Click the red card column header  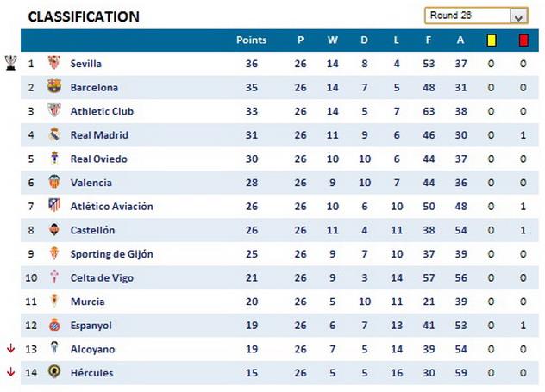pyautogui.click(x=523, y=40)
